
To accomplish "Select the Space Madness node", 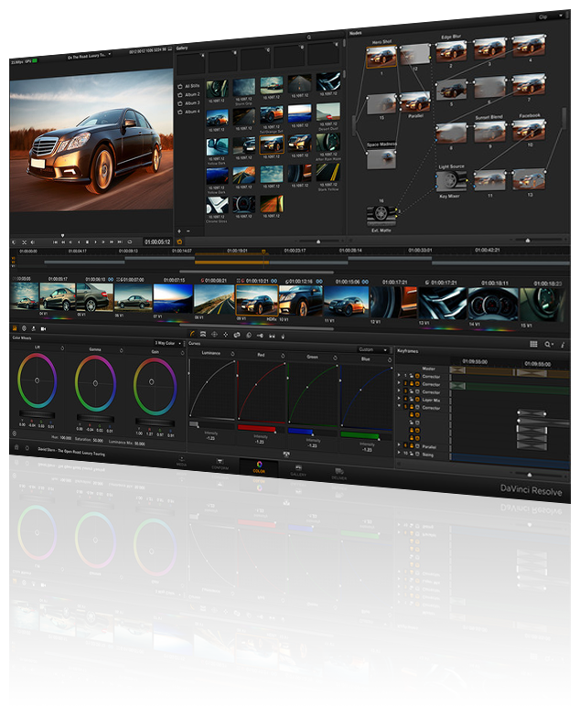I will 381,158.
